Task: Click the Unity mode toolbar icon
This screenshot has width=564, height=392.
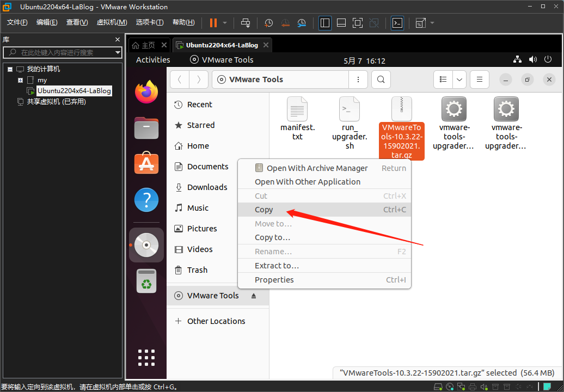Action: [x=374, y=23]
